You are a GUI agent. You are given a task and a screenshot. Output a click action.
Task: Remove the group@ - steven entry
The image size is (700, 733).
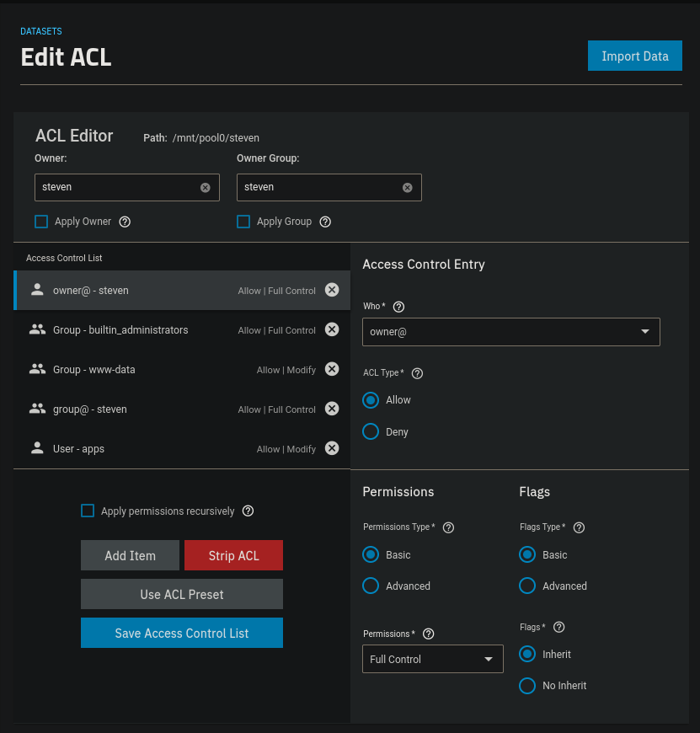click(x=332, y=409)
